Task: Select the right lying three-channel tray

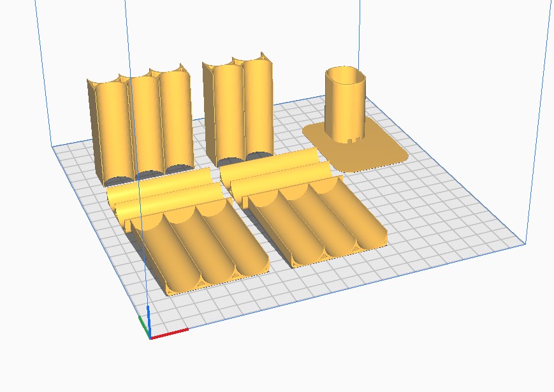Action: 314,221
